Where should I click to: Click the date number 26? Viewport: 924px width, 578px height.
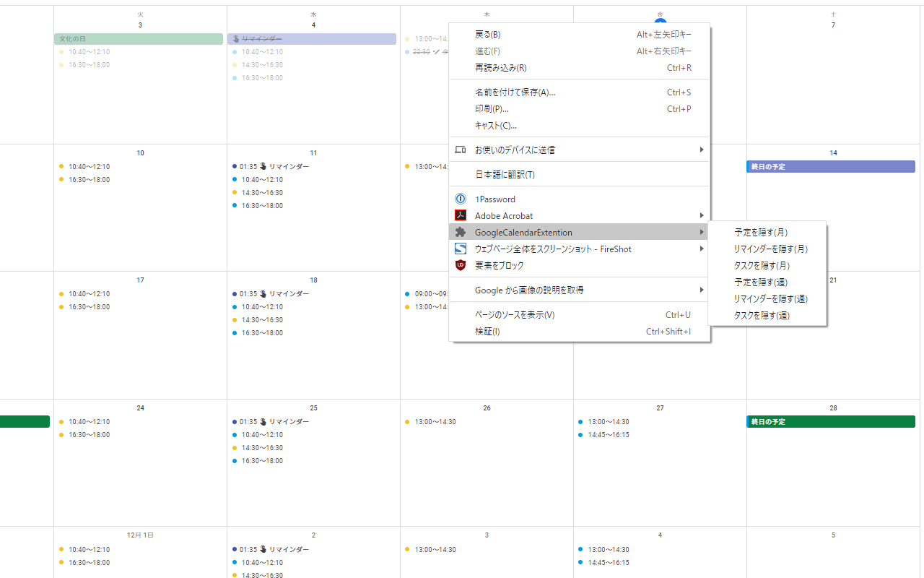pyautogui.click(x=487, y=408)
